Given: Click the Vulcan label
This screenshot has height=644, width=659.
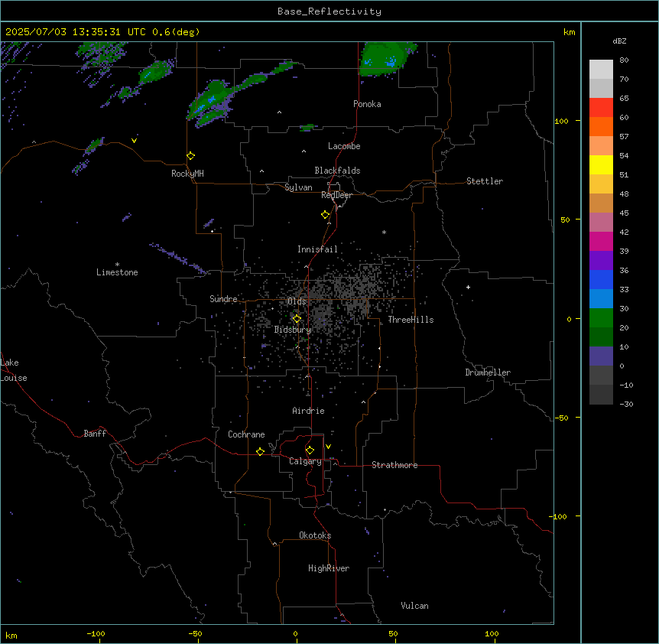Looking at the screenshot, I should (x=415, y=606).
